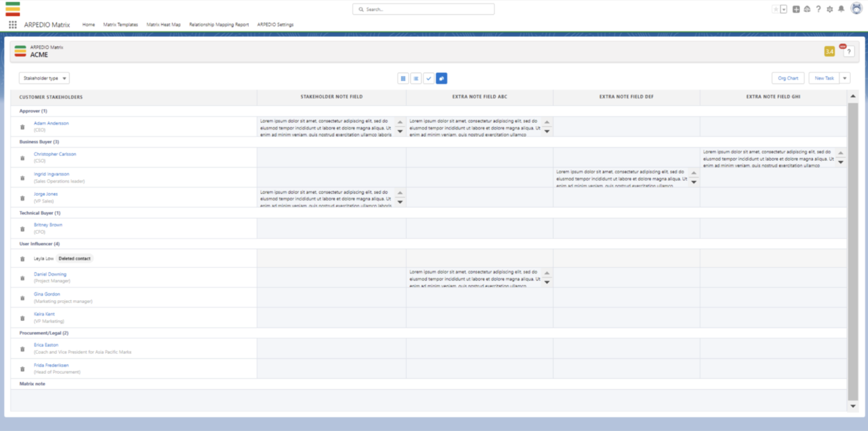Step down Ingrid Ingvarsson's Extra Note DEF text

(693, 182)
